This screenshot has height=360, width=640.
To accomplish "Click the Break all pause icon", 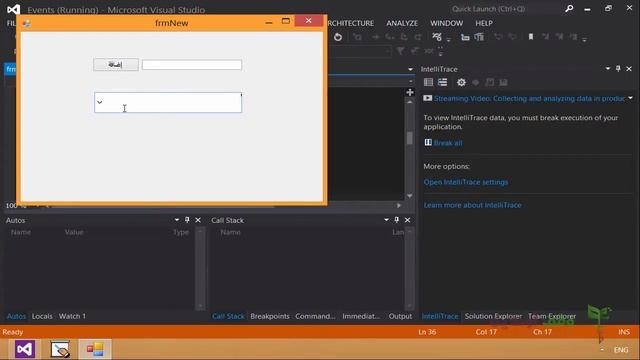I will [x=428, y=142].
